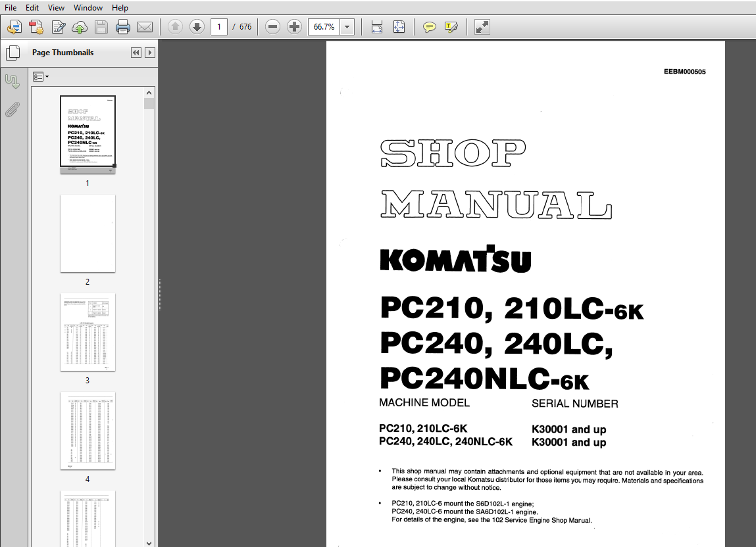This screenshot has height=547, width=756.
Task: Open the File menu
Action: pyautogui.click(x=11, y=8)
